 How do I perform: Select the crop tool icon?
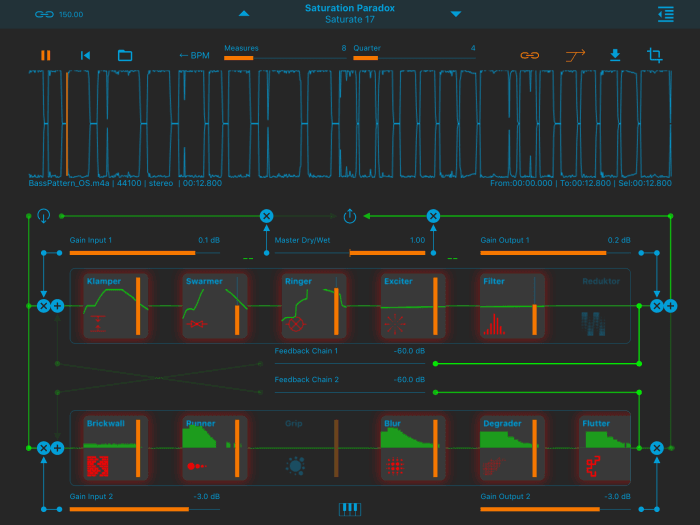pos(655,55)
